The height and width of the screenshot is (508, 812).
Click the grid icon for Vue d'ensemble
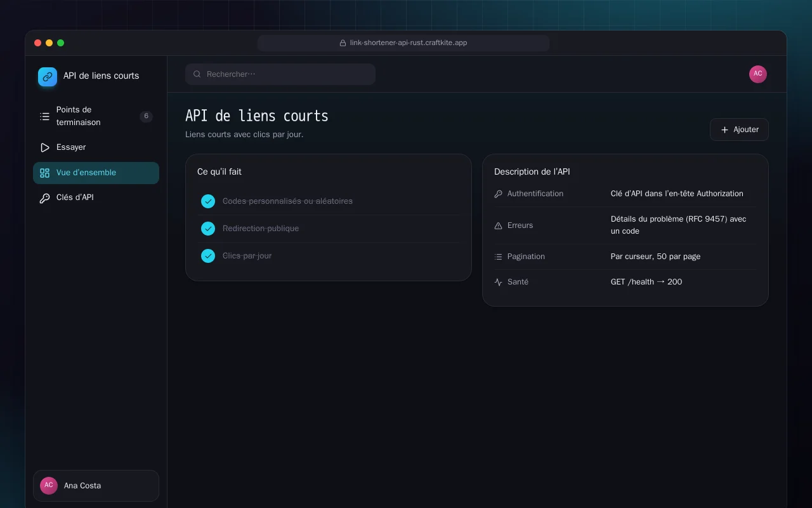(x=44, y=173)
